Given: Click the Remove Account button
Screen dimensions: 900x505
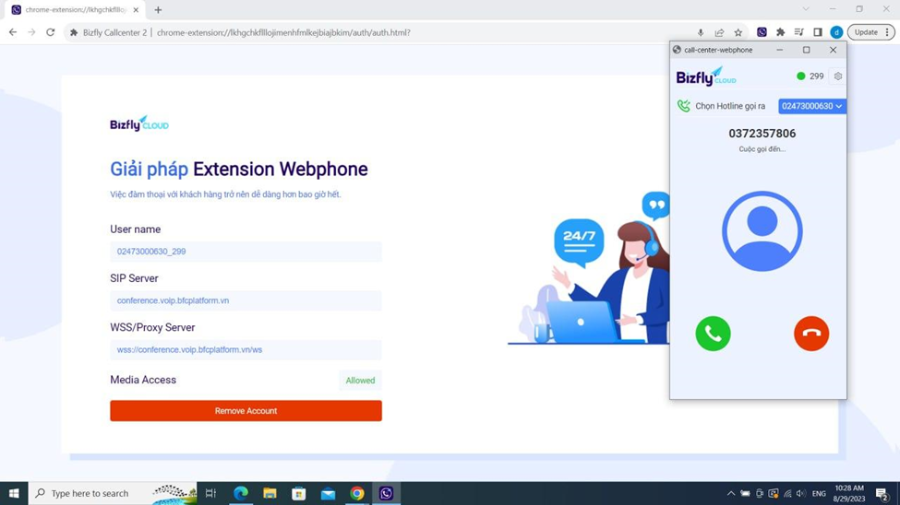Looking at the screenshot, I should pos(246,411).
